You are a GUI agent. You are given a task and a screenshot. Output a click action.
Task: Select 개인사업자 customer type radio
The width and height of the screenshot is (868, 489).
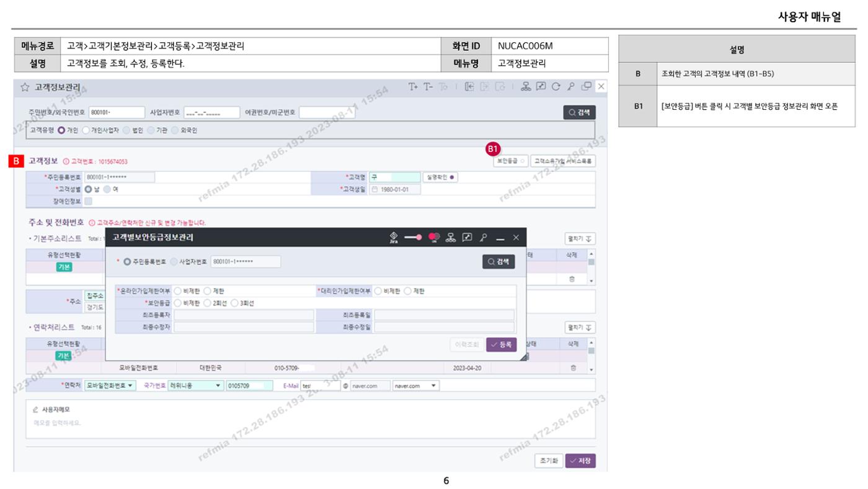86,130
